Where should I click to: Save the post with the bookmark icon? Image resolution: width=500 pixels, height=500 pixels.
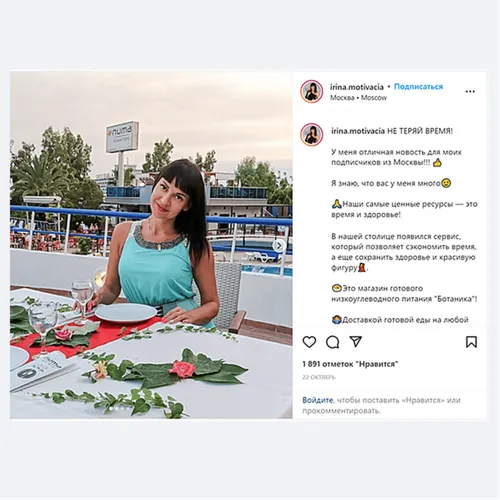(x=471, y=342)
